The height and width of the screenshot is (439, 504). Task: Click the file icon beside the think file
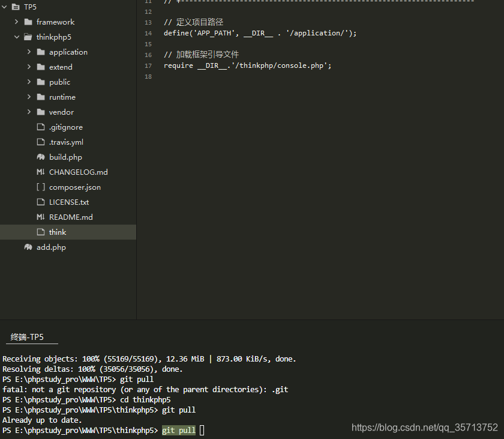pos(40,232)
